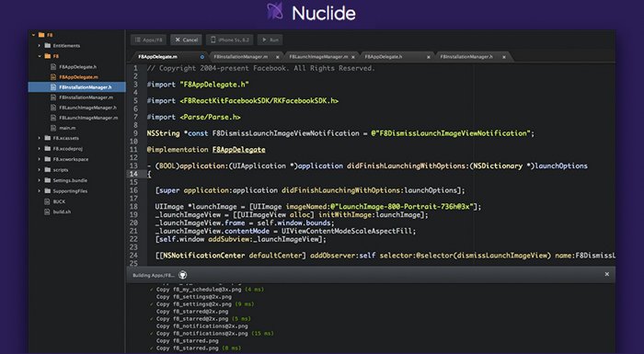Click the file icon of F8LaunchImageManager.h

53,108
